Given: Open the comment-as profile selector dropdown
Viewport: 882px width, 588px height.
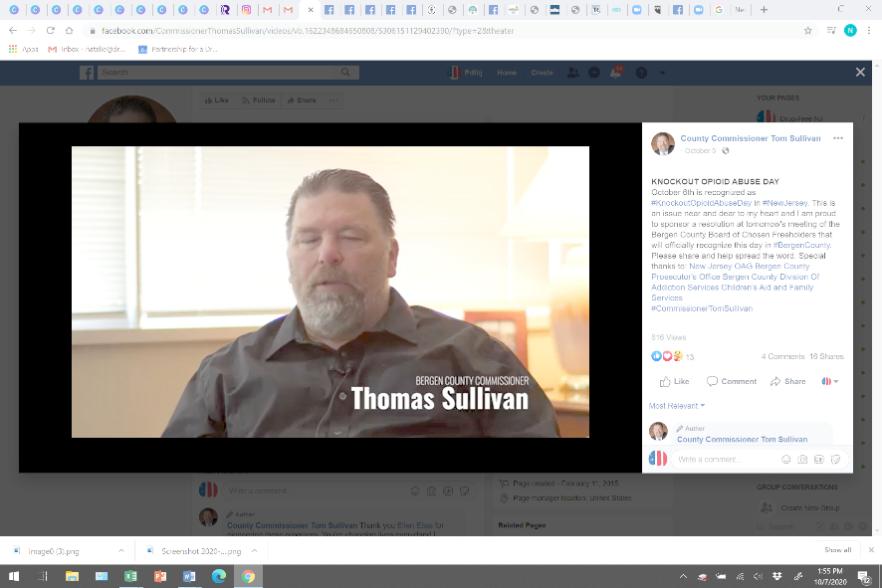Looking at the screenshot, I should pos(828,381).
